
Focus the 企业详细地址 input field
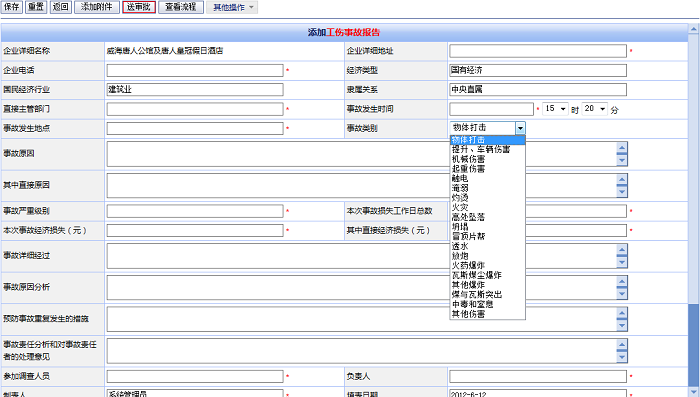tap(538, 51)
